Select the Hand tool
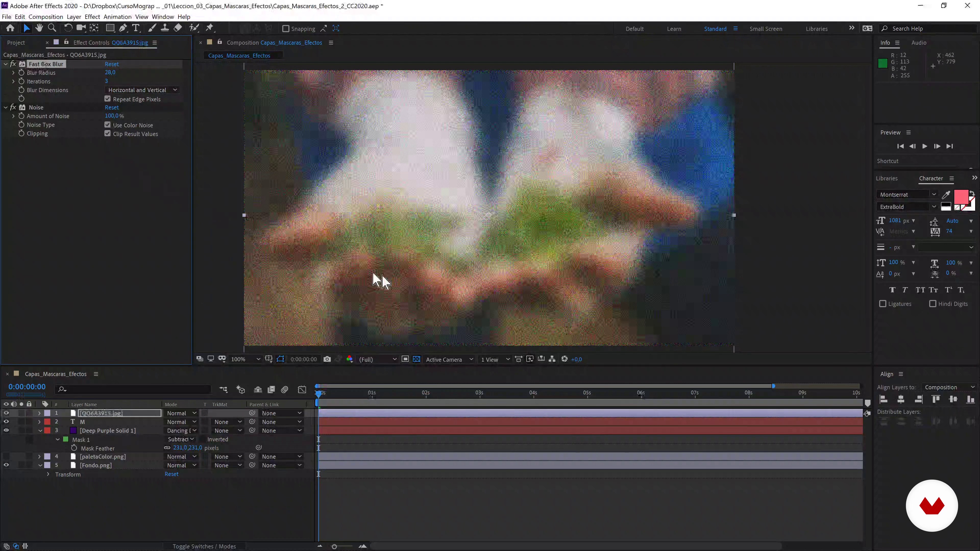This screenshot has height=551, width=980. (39, 28)
